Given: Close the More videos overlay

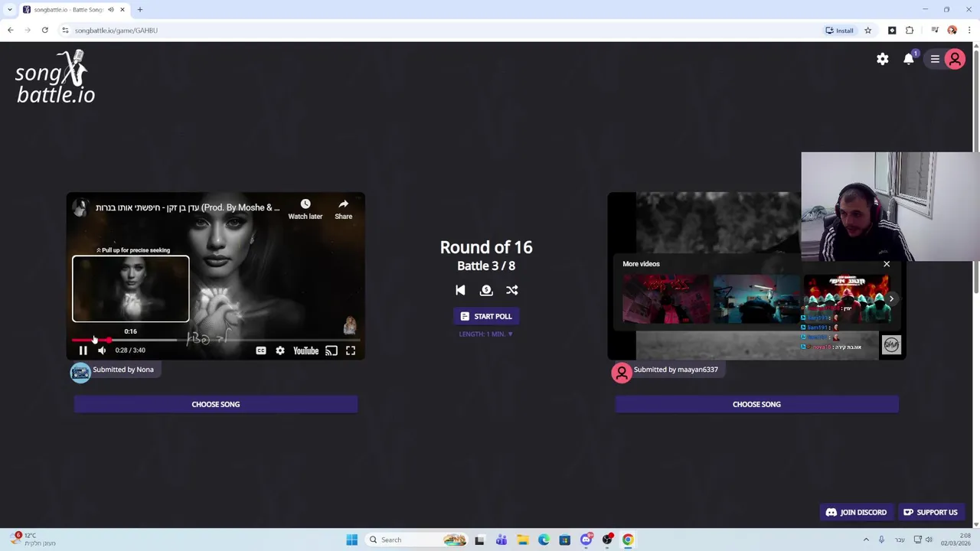Looking at the screenshot, I should 887,264.
